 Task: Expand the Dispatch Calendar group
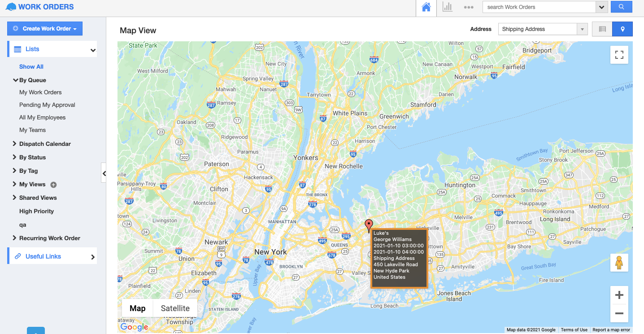(15, 144)
